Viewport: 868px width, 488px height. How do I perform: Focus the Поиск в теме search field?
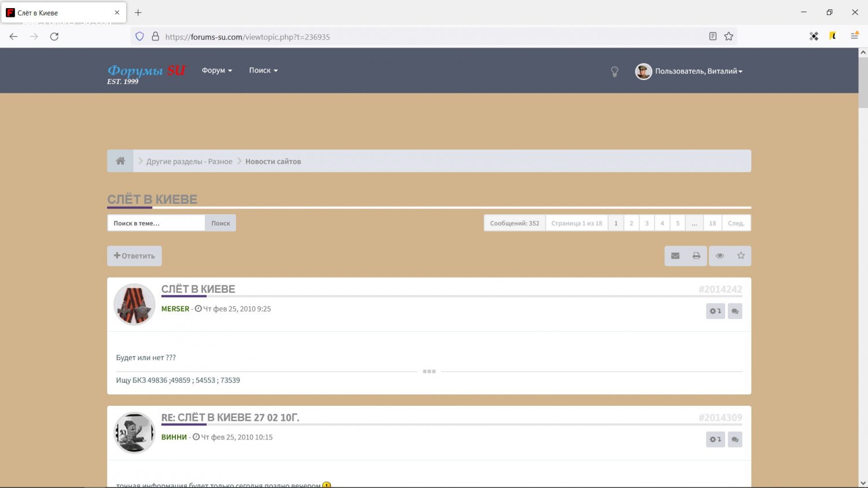[x=156, y=223]
